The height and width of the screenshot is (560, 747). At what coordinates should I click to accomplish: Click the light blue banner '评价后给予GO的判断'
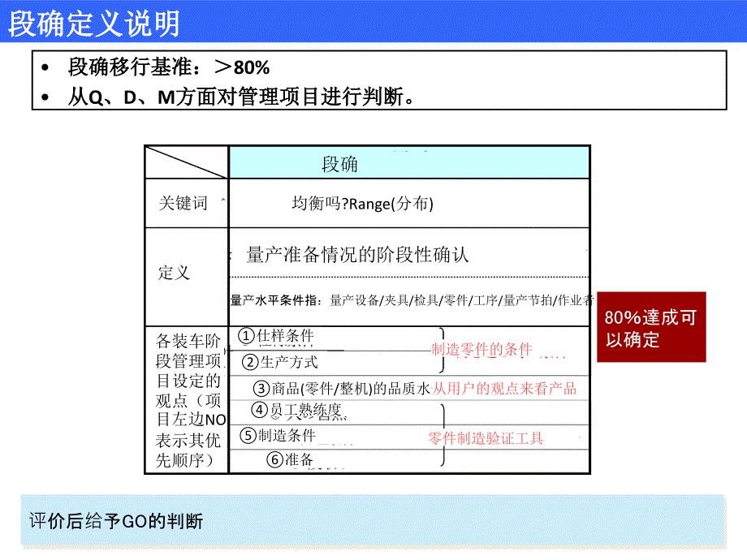click(372, 520)
